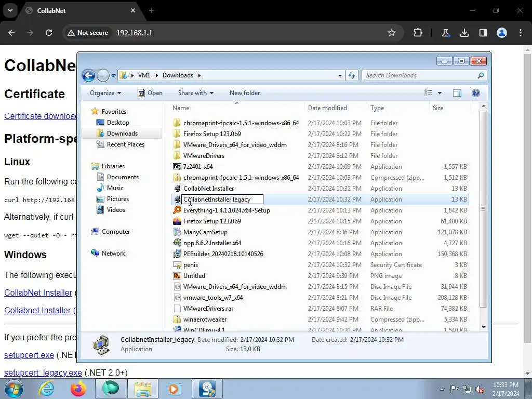Open CollabNet Installer link in browser page
This screenshot has height=399, width=532.
[38, 292]
